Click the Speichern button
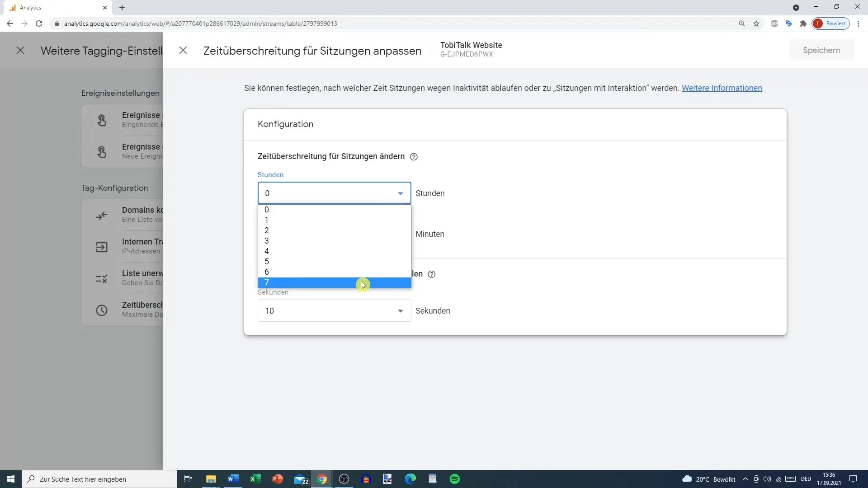868x488 pixels. (x=821, y=50)
